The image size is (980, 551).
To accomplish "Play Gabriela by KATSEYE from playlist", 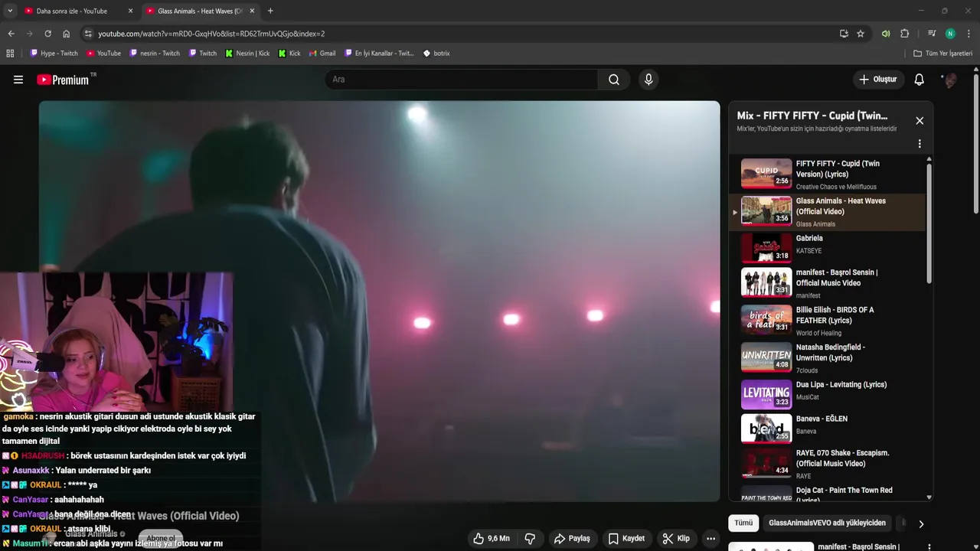I will point(827,249).
